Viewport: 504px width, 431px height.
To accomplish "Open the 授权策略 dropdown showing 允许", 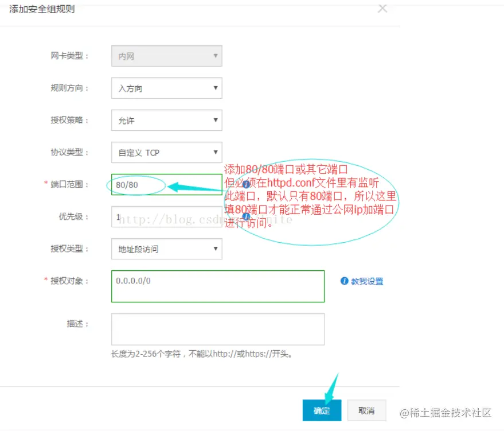I will tap(166, 121).
